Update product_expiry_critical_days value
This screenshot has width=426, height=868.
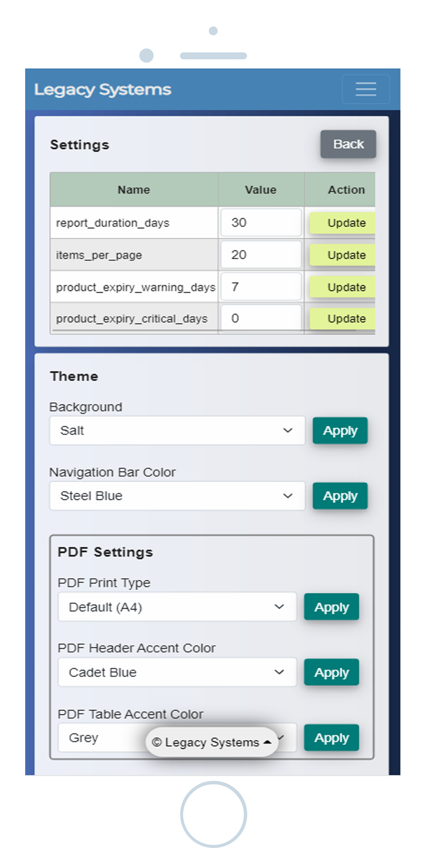tap(343, 318)
